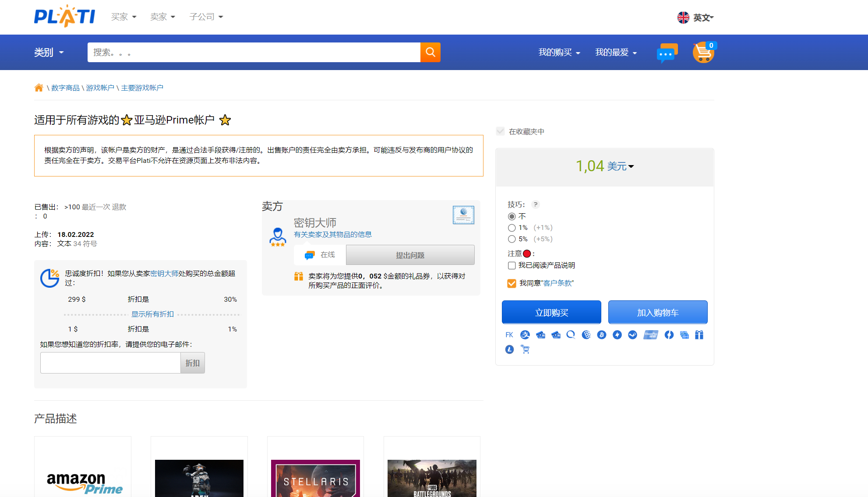Screen dimensions: 868x497
Task: Click the 提出问题 ask question button
Action: click(x=410, y=255)
